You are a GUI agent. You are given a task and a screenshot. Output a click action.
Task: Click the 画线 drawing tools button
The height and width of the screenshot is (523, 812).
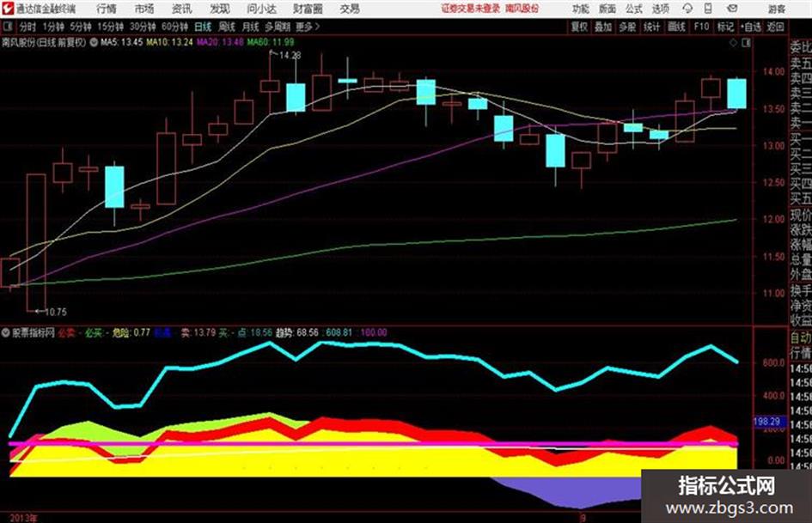coord(676,27)
